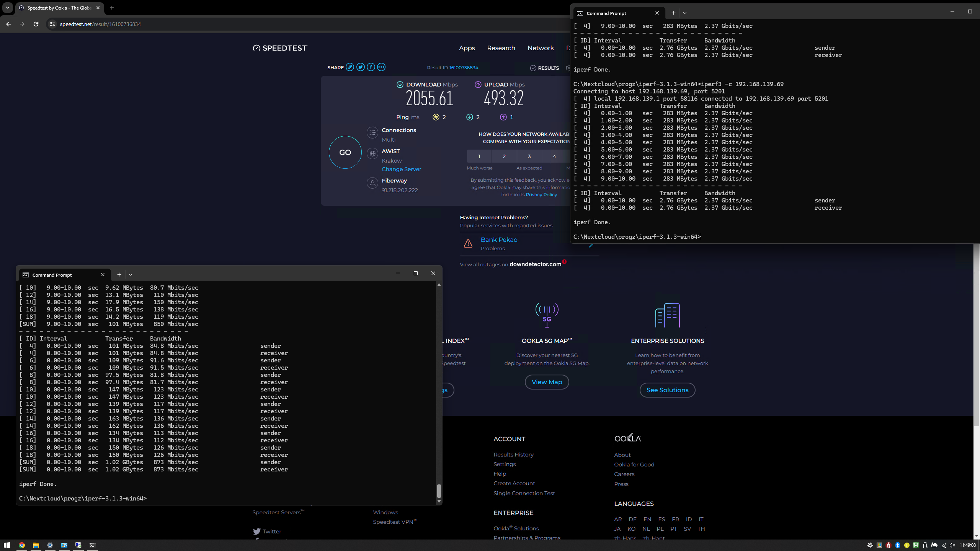The width and height of the screenshot is (980, 551).
Task: Click the GO speedtest start button
Action: (345, 152)
